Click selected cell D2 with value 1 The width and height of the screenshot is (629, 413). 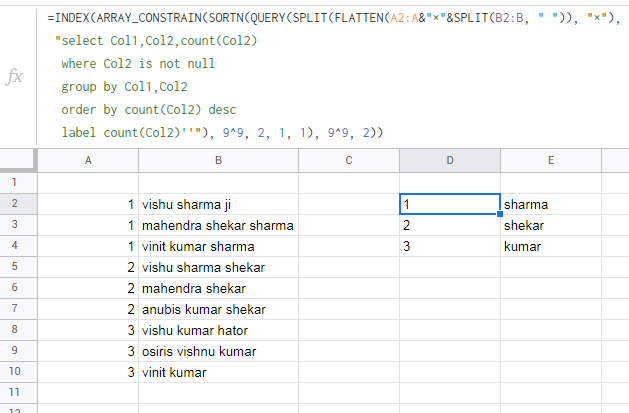point(450,204)
